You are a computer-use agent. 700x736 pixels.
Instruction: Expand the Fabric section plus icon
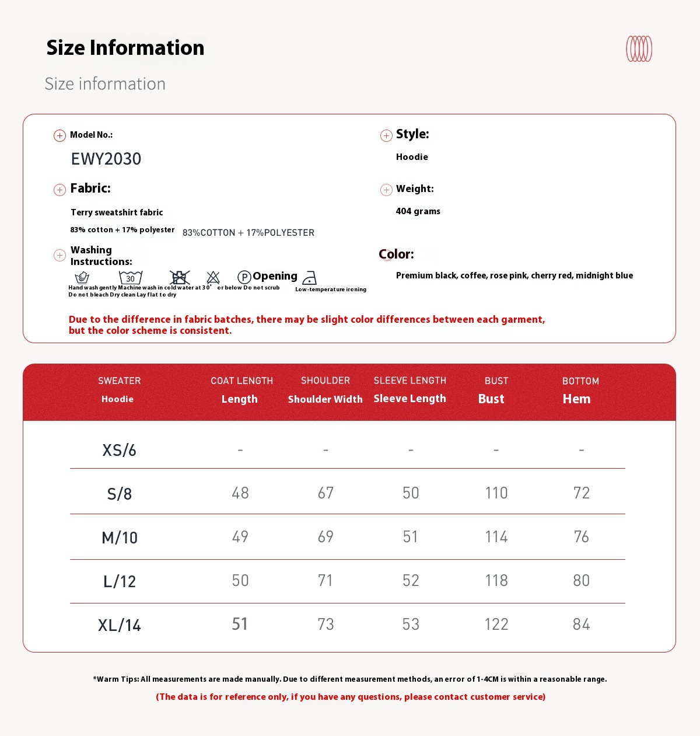(60, 190)
